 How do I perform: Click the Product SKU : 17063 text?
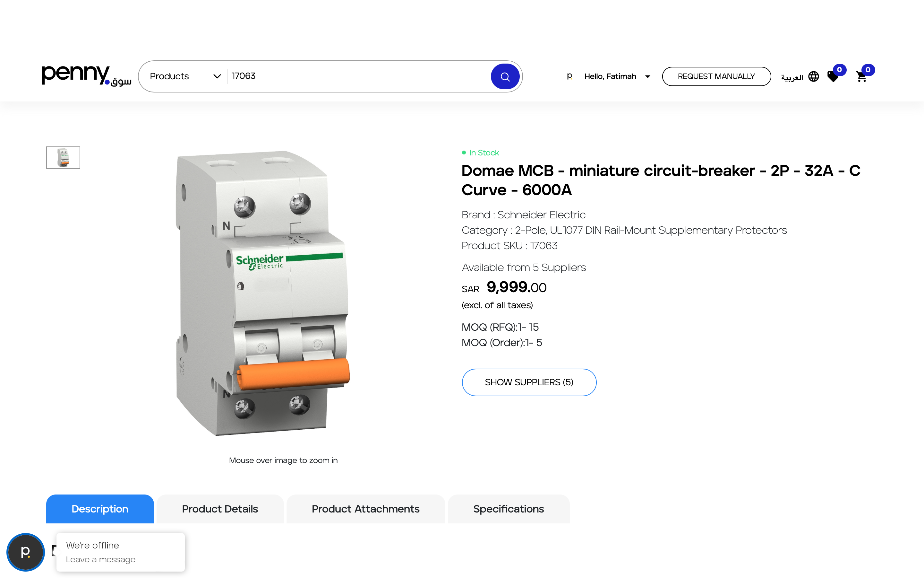(x=510, y=246)
